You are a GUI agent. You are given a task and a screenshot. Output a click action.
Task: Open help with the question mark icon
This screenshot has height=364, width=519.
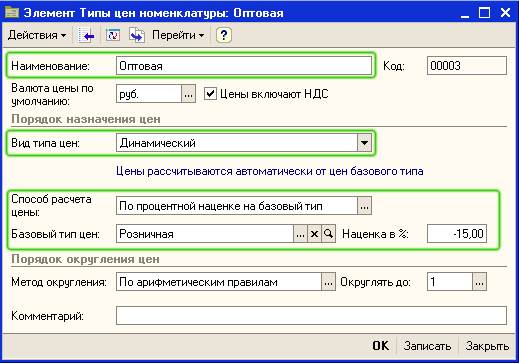coord(224,35)
